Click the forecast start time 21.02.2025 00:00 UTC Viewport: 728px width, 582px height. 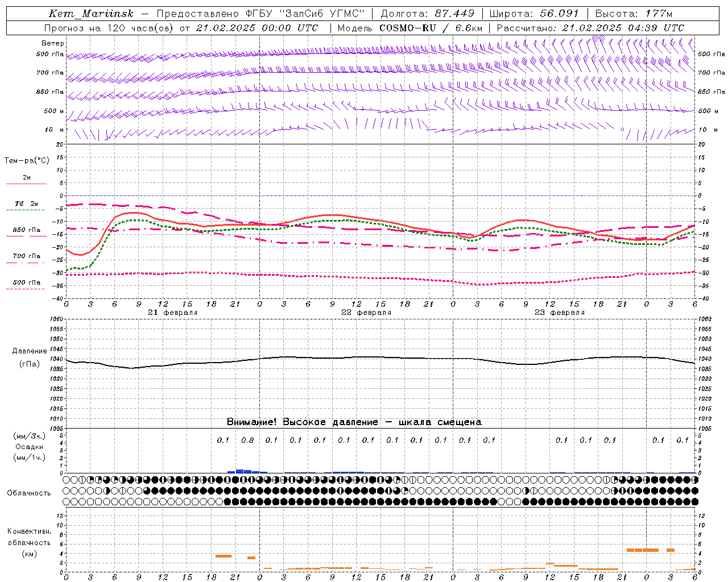(x=257, y=28)
